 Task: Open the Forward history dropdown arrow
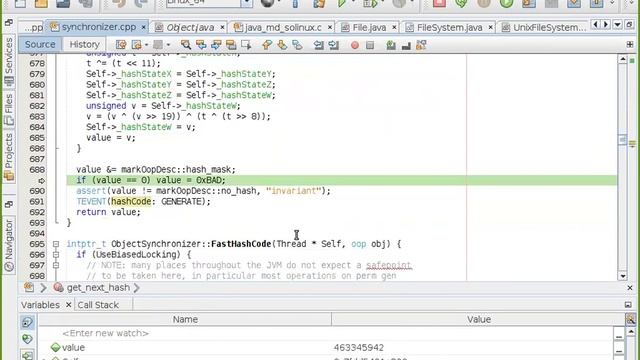click(168, 45)
